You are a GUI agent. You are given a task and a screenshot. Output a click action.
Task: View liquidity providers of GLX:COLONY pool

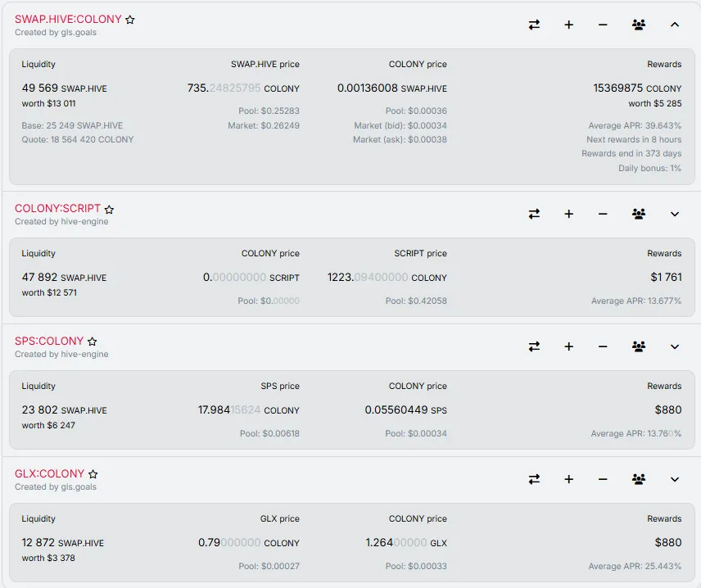(x=639, y=479)
